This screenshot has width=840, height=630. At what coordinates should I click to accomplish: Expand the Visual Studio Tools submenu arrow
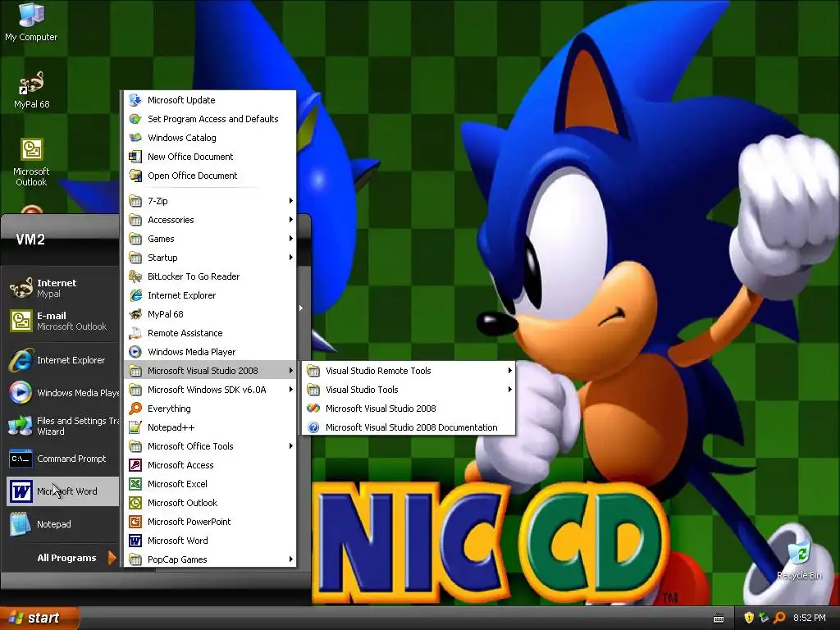pos(510,390)
